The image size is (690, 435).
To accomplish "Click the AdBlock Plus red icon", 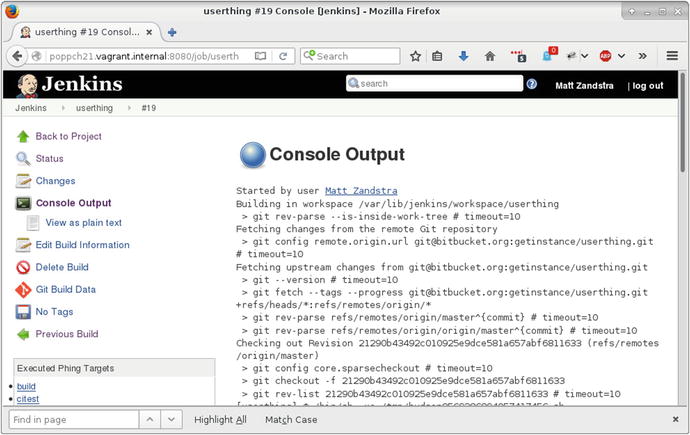I will (x=606, y=56).
